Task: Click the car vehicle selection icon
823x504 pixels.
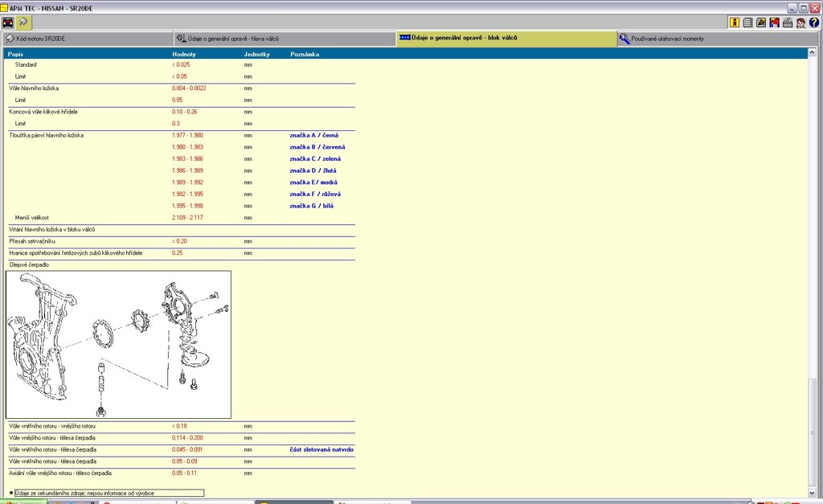Action: pyautogui.click(x=8, y=23)
